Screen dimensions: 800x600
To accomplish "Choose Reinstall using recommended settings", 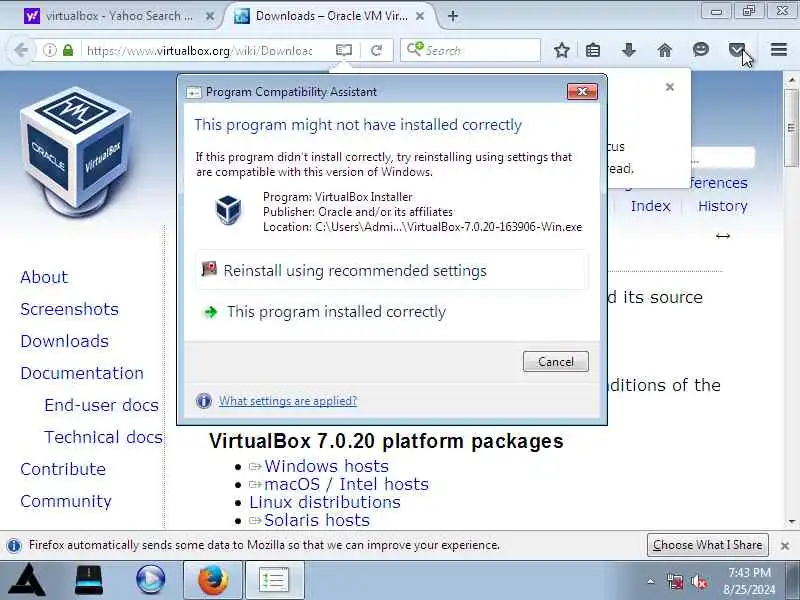I will (392, 270).
